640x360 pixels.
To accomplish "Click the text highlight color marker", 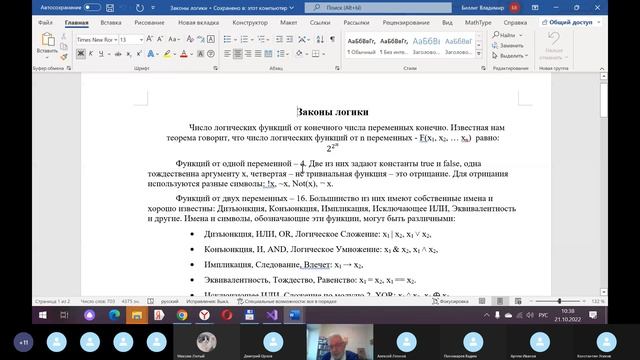I will pyautogui.click(x=167, y=53).
